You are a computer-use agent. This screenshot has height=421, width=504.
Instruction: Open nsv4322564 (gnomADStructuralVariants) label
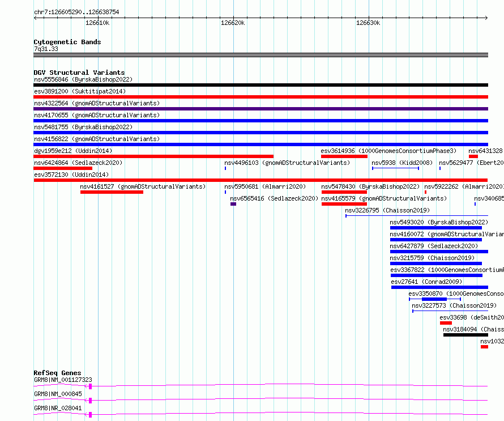(x=97, y=103)
